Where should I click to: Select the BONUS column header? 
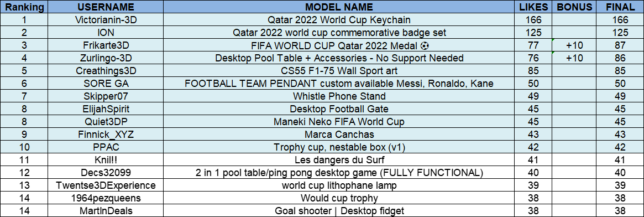coord(574,7)
